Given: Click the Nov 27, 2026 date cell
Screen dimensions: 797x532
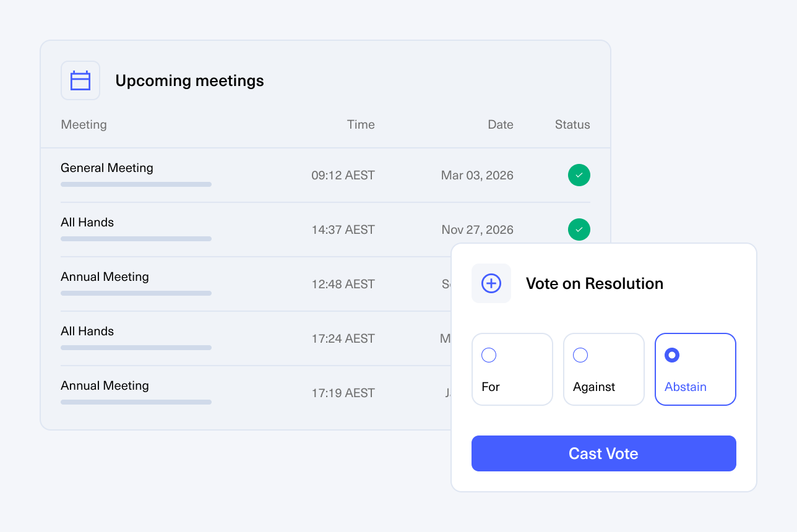Looking at the screenshot, I should 477,230.
